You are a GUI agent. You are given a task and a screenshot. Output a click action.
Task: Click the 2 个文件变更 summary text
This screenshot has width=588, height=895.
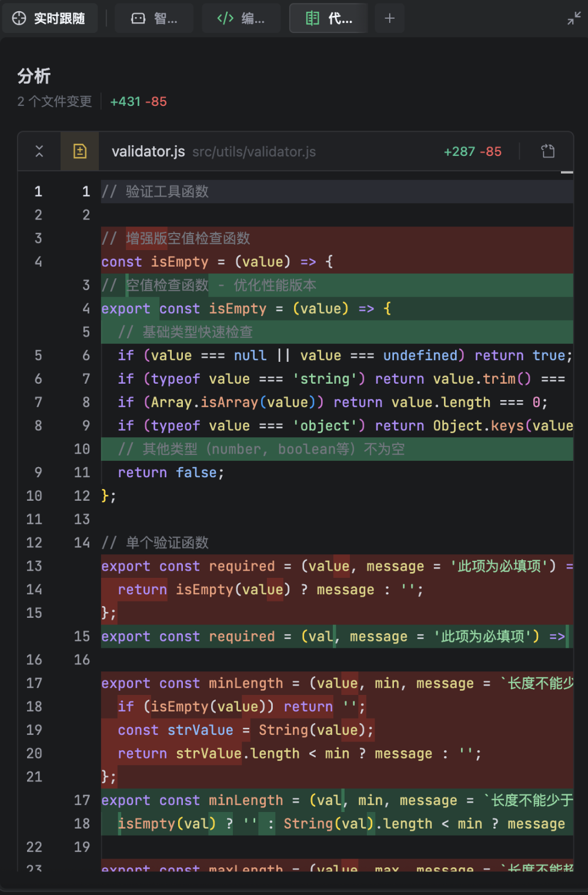tap(55, 102)
